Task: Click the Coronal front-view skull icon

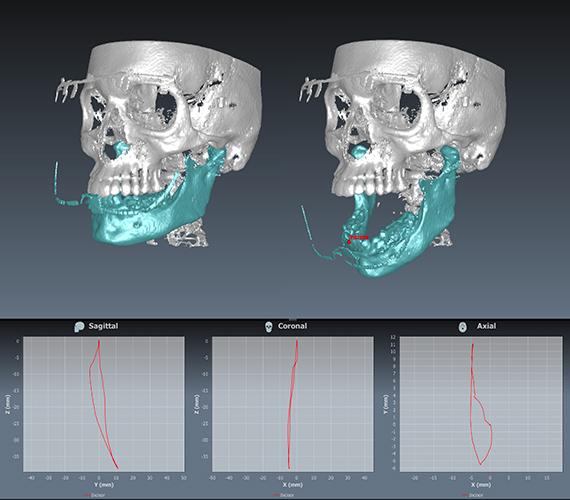Action: [269, 327]
